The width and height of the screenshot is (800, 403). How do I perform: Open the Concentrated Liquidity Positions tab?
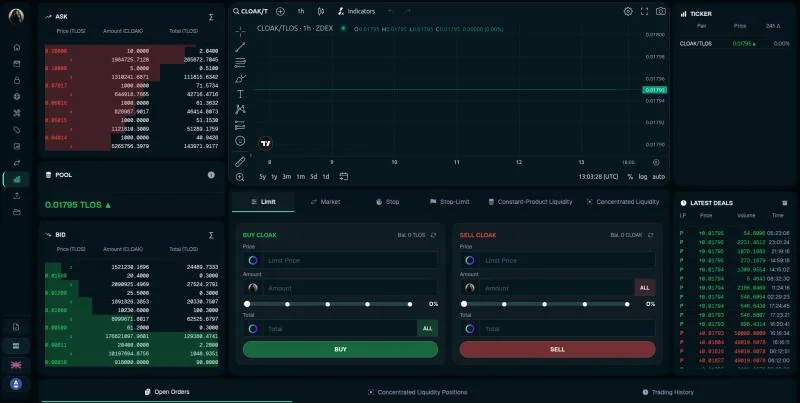(x=417, y=392)
